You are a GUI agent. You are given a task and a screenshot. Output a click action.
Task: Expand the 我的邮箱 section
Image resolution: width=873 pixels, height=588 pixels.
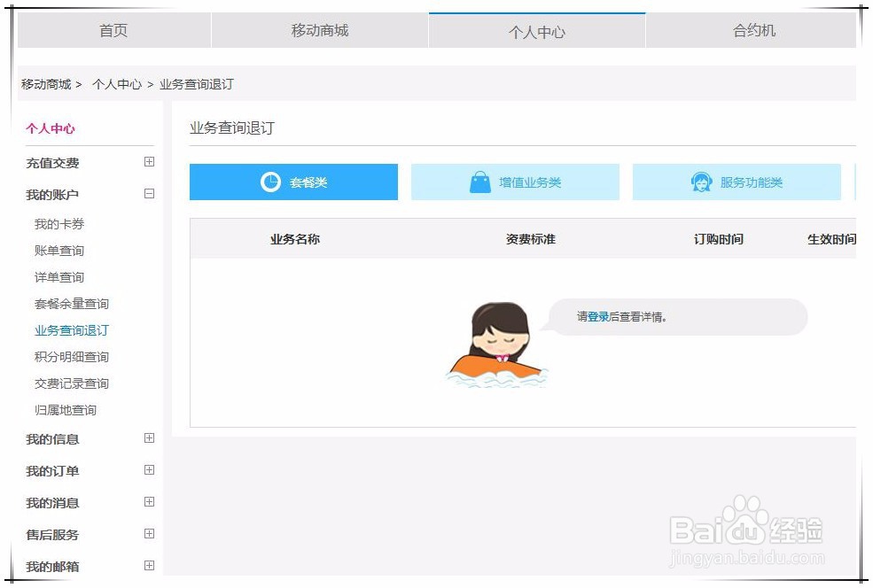click(149, 566)
